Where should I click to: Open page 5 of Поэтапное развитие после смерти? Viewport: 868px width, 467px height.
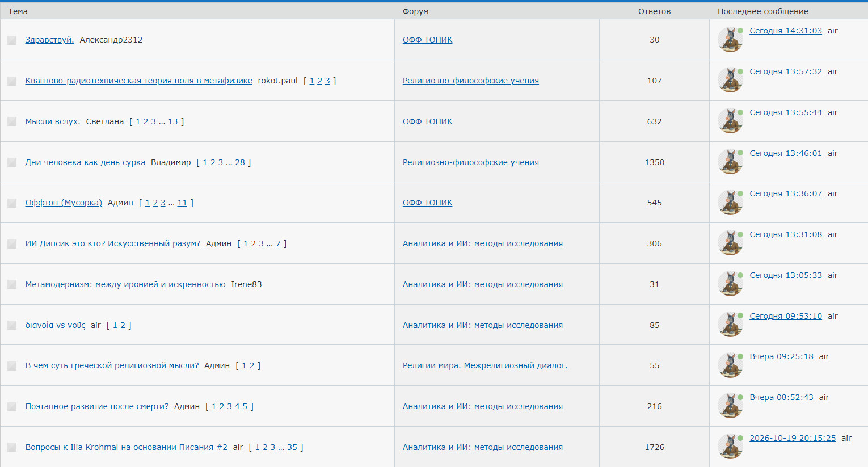click(245, 406)
